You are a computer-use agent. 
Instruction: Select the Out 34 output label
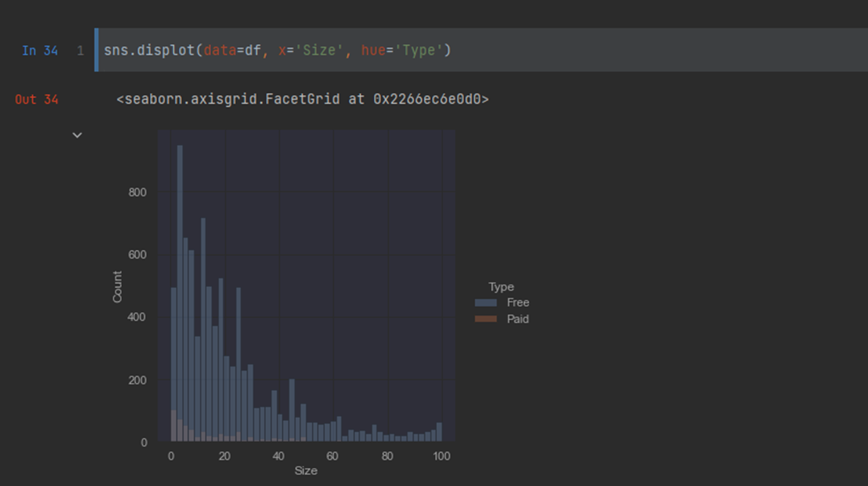[x=37, y=99]
